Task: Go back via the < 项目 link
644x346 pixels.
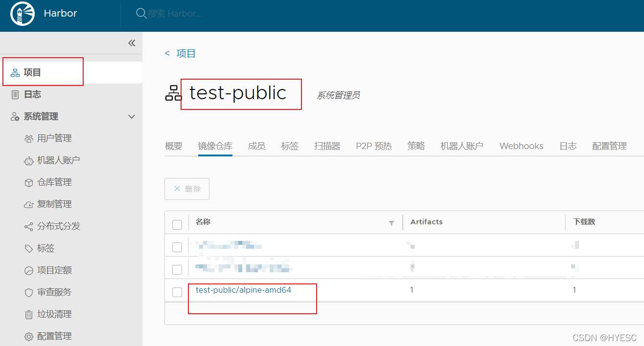Action: tap(180, 54)
